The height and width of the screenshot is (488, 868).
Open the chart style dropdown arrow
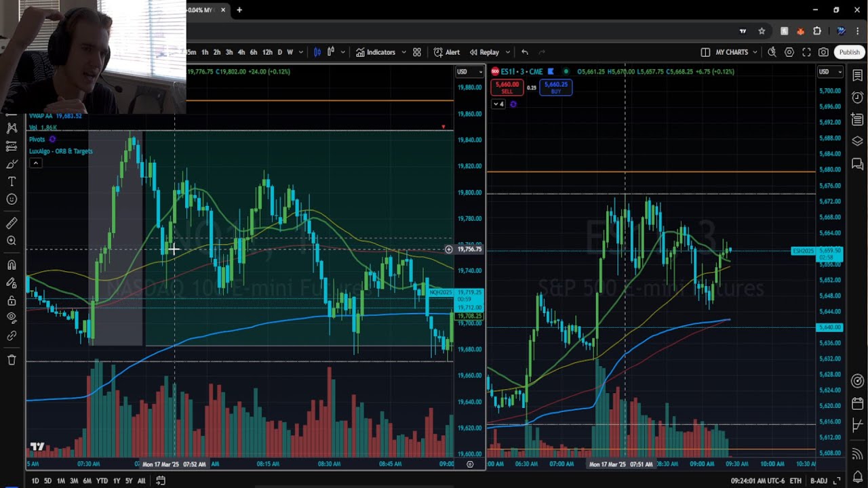click(x=343, y=52)
